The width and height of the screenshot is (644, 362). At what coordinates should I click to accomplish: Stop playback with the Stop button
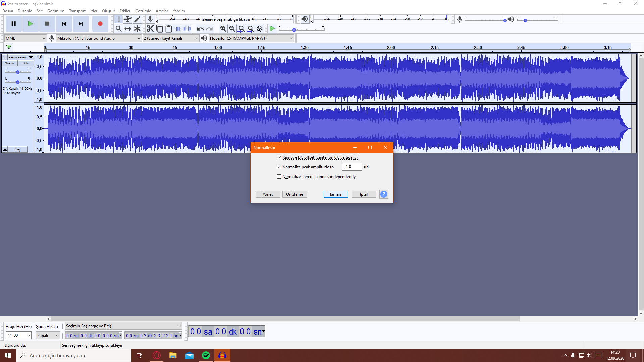(47, 24)
